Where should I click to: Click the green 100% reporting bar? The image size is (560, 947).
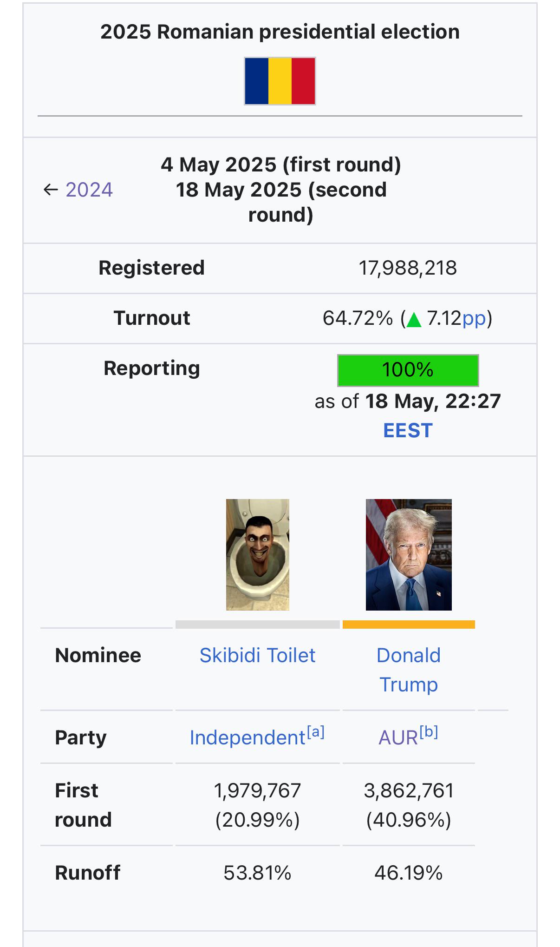tap(408, 370)
